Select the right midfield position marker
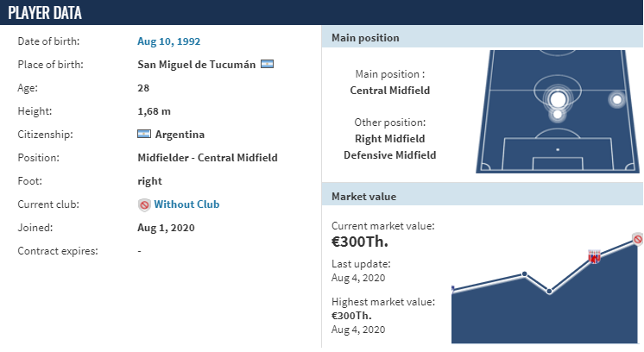Image resolution: width=644 pixels, height=352 pixels. [616, 99]
